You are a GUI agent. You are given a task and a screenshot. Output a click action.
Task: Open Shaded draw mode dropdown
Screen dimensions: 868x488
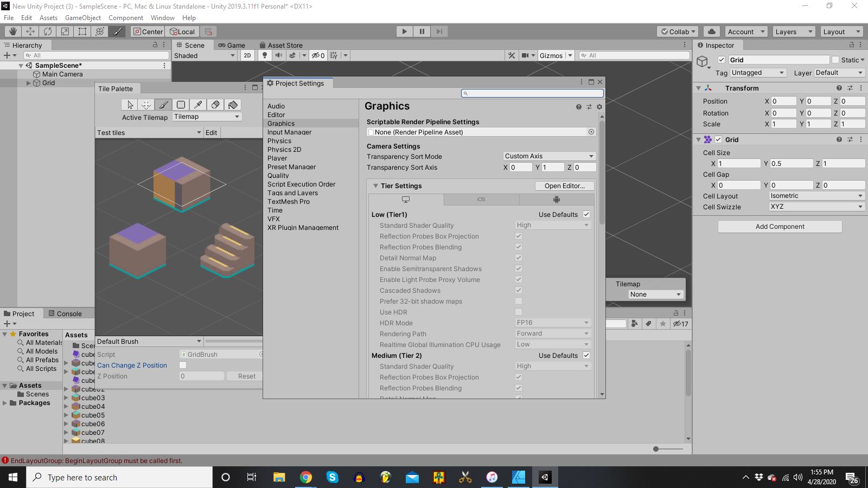tap(205, 55)
